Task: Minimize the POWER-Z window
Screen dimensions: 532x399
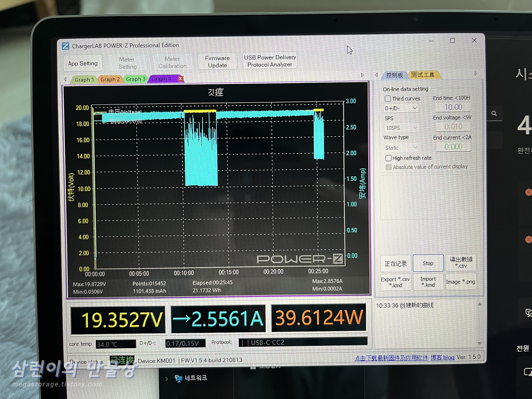Action: pos(431,41)
